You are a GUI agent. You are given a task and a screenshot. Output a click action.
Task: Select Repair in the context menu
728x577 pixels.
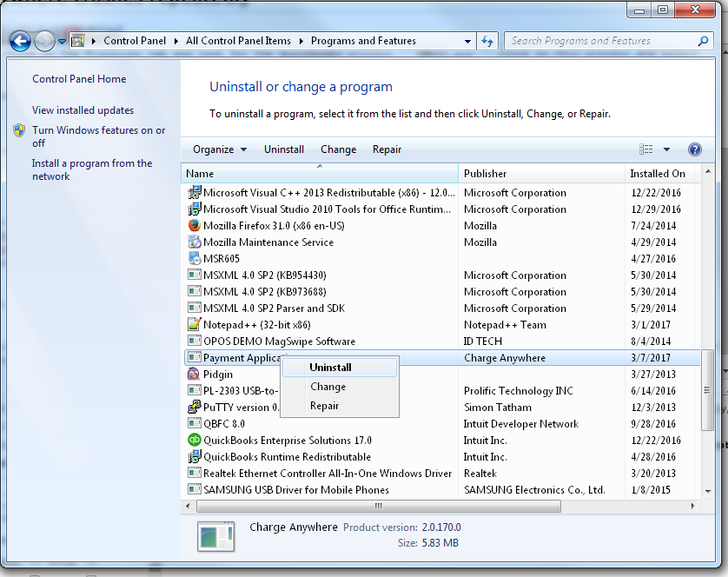[x=324, y=406]
